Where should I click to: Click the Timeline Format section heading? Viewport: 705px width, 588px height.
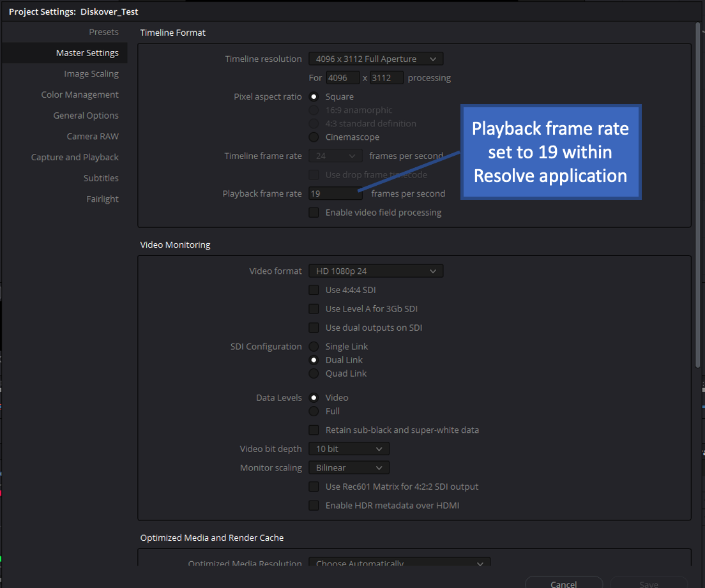click(172, 33)
